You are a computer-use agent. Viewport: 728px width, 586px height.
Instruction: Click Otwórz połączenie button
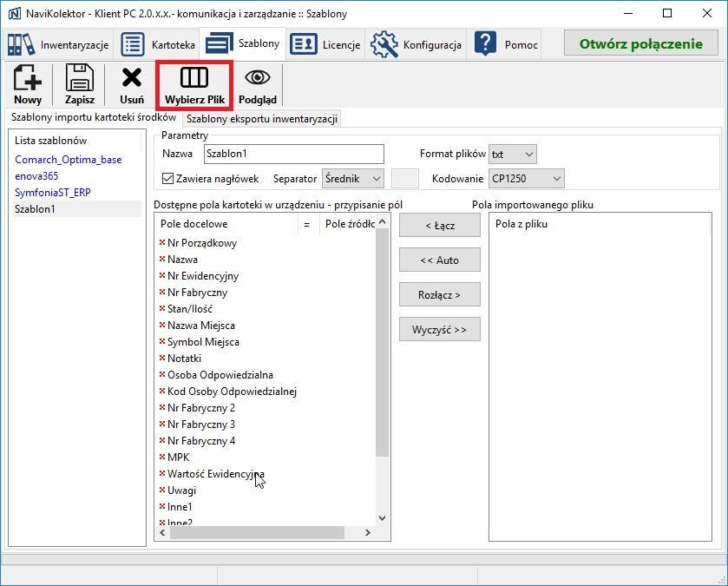[x=640, y=43]
